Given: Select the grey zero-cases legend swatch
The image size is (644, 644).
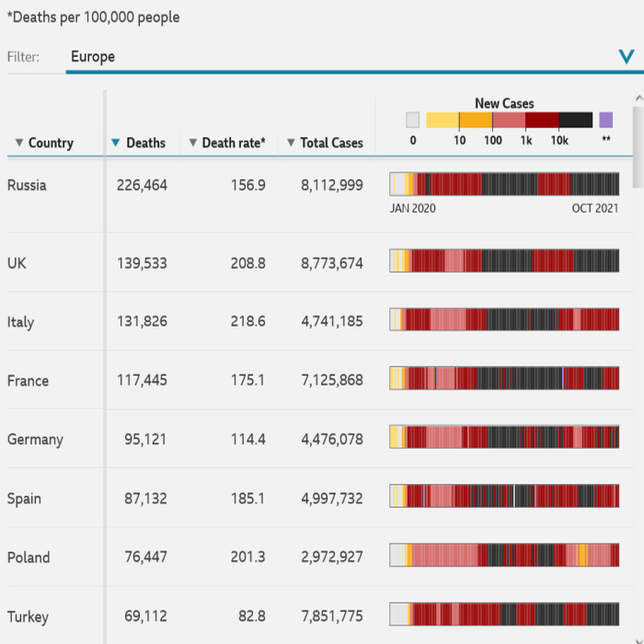Looking at the screenshot, I should pos(412,120).
